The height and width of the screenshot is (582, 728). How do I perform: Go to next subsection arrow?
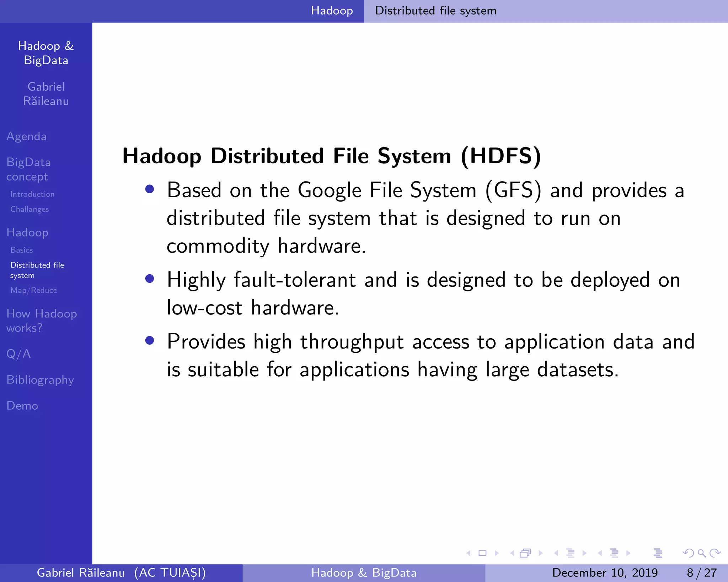584,553
